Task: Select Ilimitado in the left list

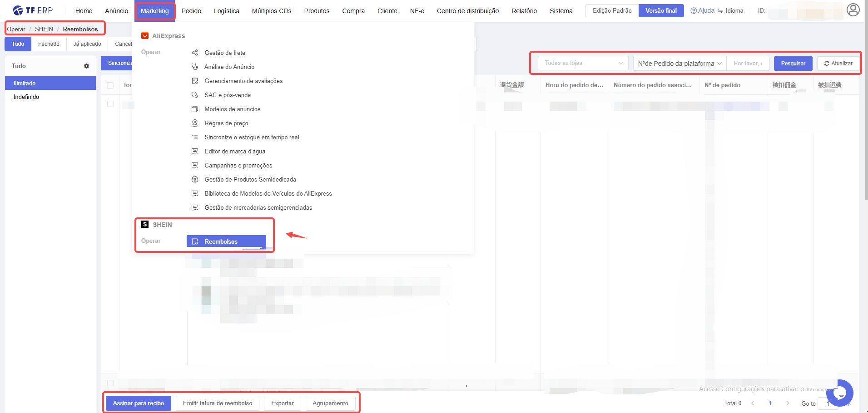Action: click(x=50, y=83)
